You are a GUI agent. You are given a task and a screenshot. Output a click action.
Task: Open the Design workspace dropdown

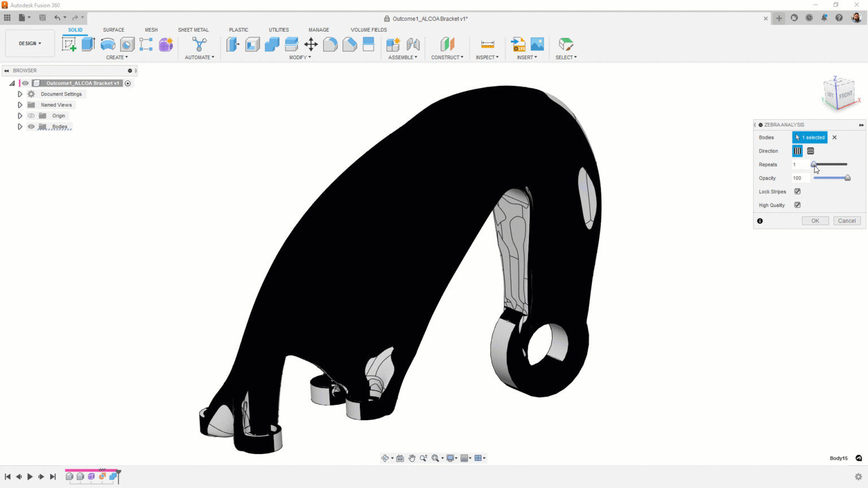tap(29, 43)
